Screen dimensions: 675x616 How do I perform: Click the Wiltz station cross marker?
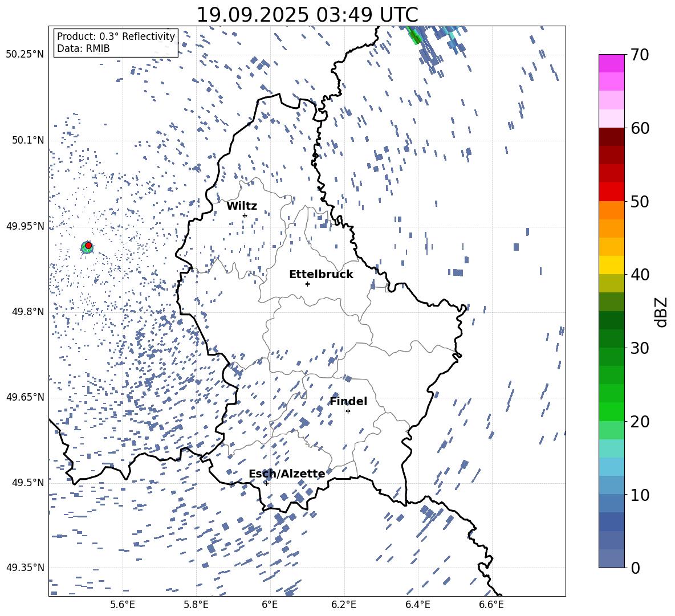245,215
